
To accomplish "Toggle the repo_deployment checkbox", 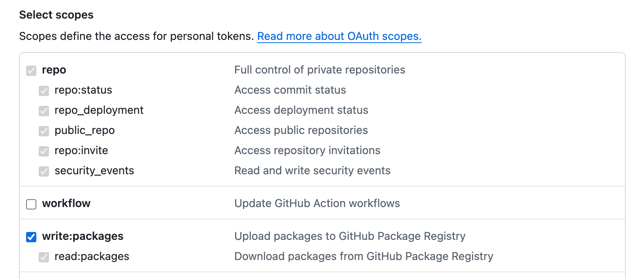I will click(43, 111).
